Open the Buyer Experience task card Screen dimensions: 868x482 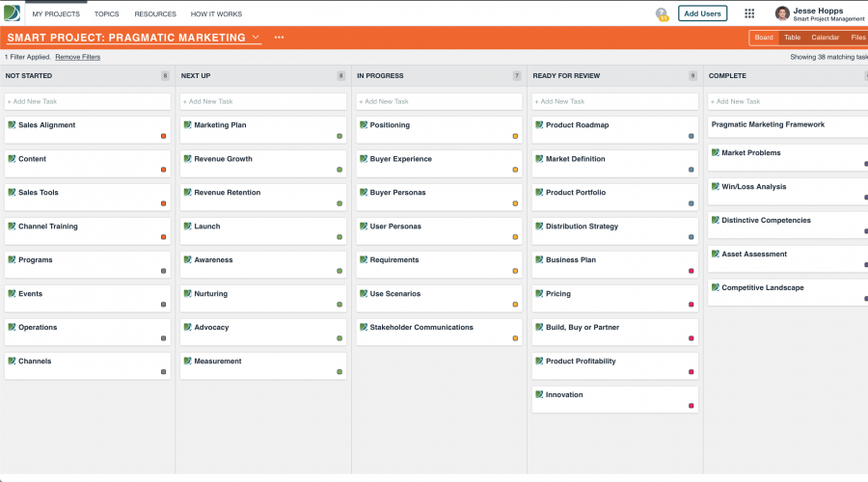[x=439, y=163]
